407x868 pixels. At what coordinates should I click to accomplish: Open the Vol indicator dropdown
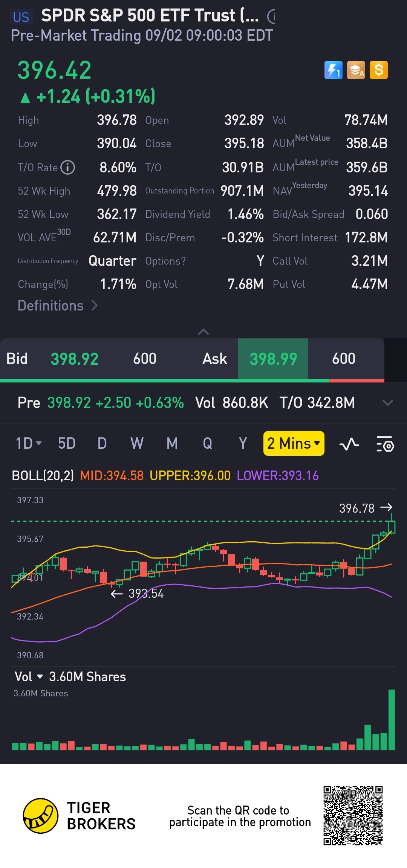click(29, 677)
